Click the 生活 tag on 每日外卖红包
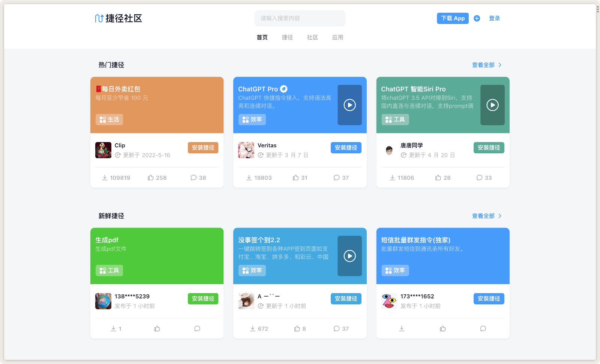The image size is (600, 364). [x=109, y=120]
